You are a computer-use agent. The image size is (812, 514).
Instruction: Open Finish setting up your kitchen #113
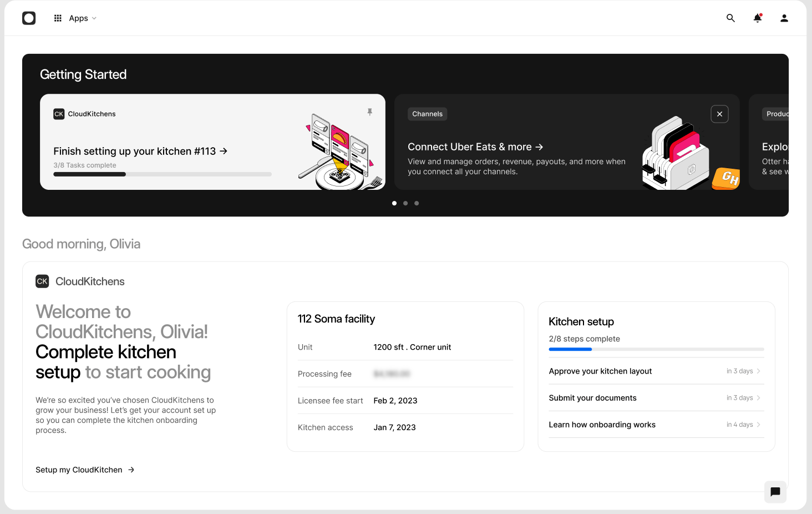click(140, 151)
